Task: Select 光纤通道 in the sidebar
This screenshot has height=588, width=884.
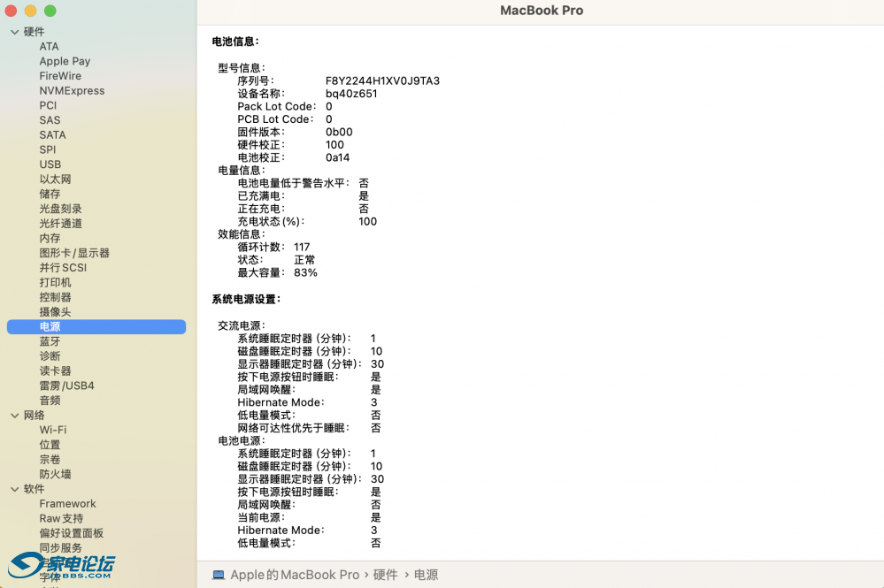Action: tap(60, 224)
